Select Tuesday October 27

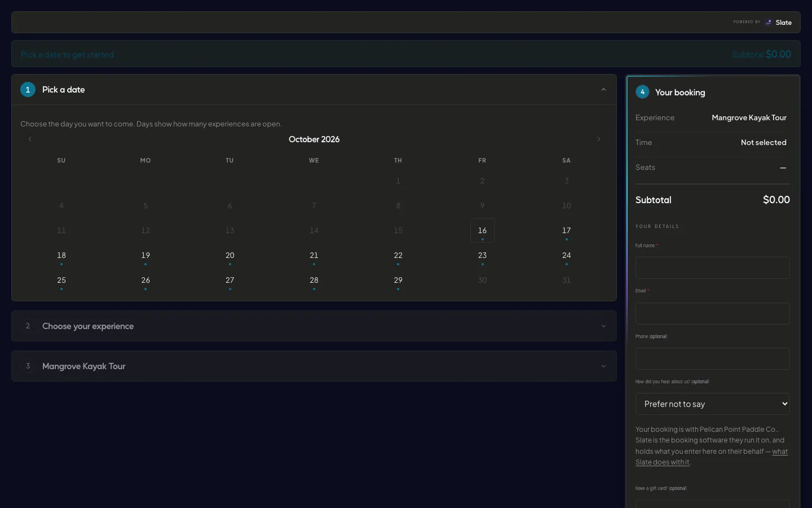[230, 280]
